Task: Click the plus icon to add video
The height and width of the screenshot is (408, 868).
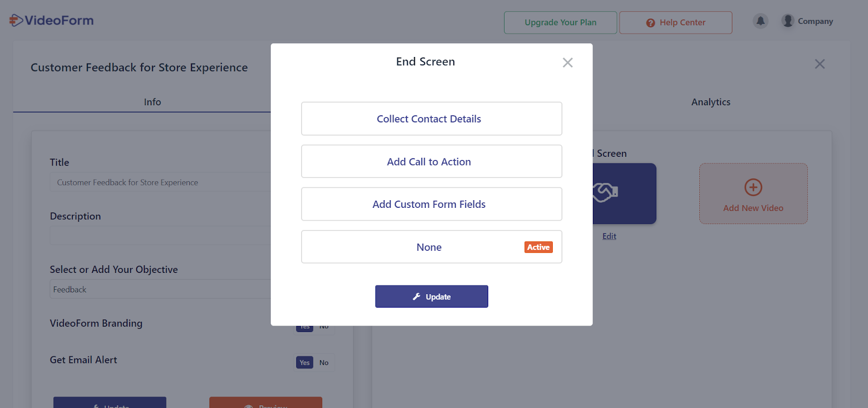Action: click(753, 188)
